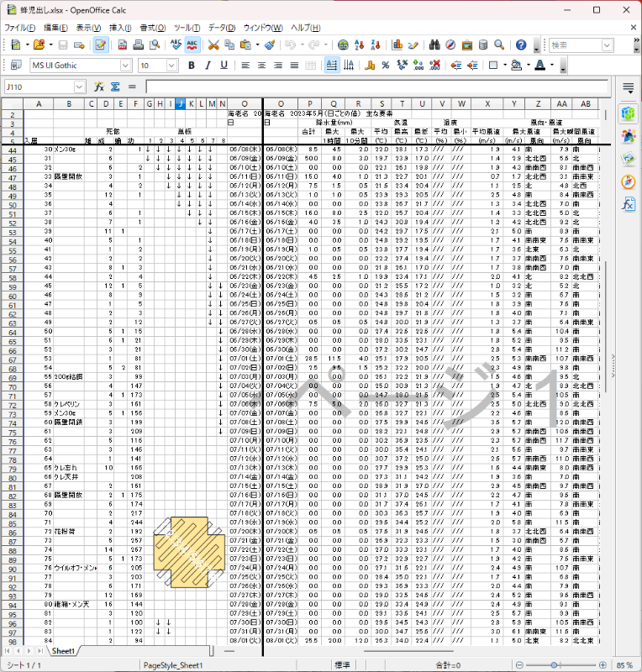Expand the MS UI Gothic font list
Image resolution: width=642 pixels, height=672 pixels.
pyautogui.click(x=127, y=65)
